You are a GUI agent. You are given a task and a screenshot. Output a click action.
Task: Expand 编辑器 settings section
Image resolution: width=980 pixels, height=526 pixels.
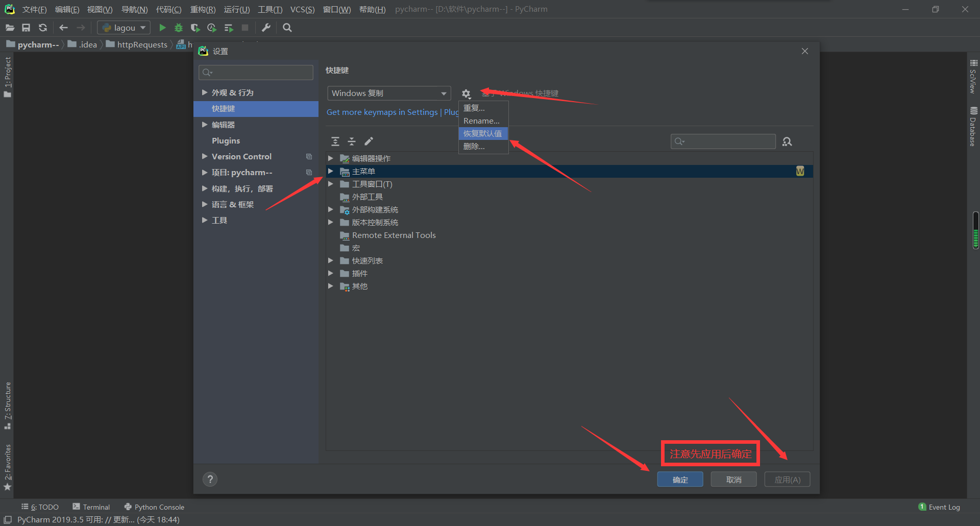[x=205, y=125]
